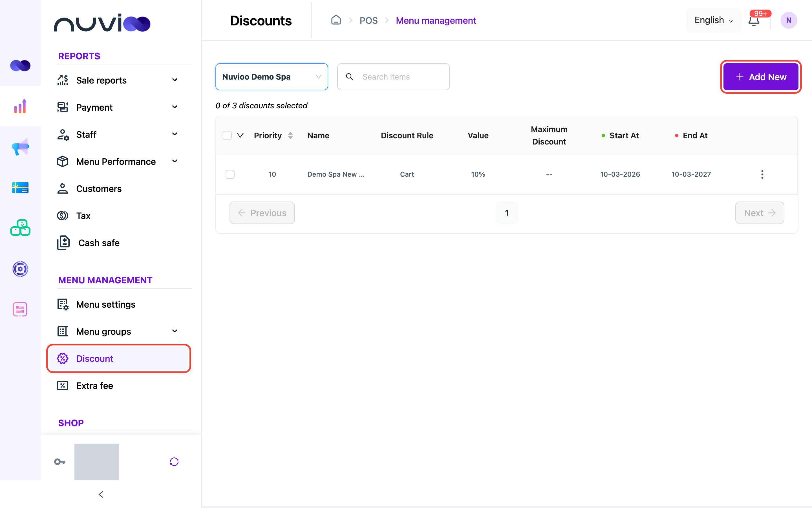Open the pink layout page icon in rail
Screen dimensions: 812x508
pos(20,309)
